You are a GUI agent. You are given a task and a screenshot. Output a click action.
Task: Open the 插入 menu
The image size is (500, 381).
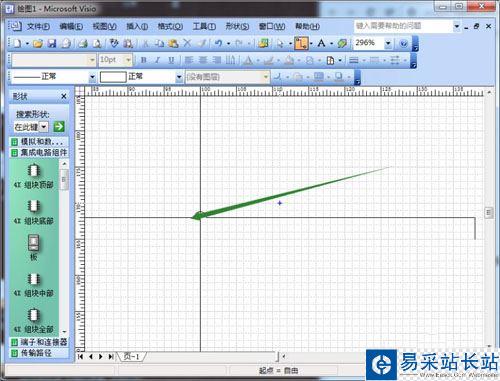point(137,26)
